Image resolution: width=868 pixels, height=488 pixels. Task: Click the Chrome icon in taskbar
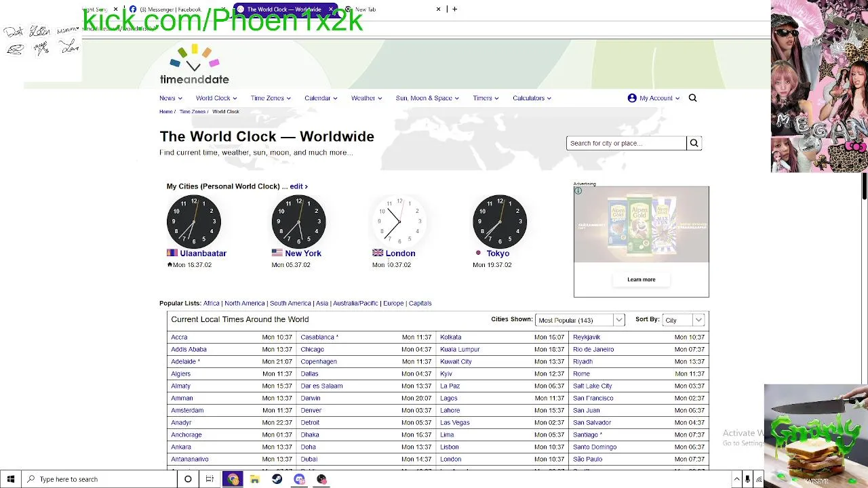(233, 479)
